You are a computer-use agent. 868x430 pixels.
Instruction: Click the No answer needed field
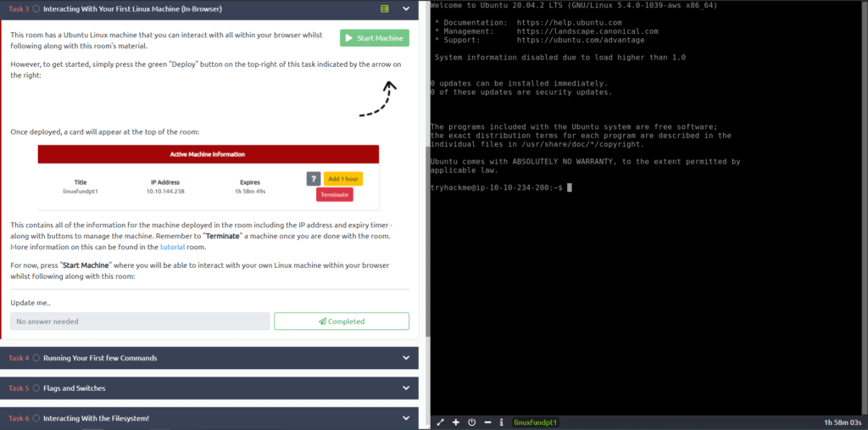(140, 321)
